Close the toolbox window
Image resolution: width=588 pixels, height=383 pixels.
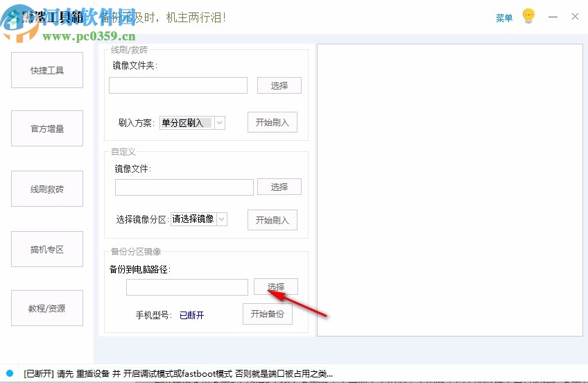[575, 17]
